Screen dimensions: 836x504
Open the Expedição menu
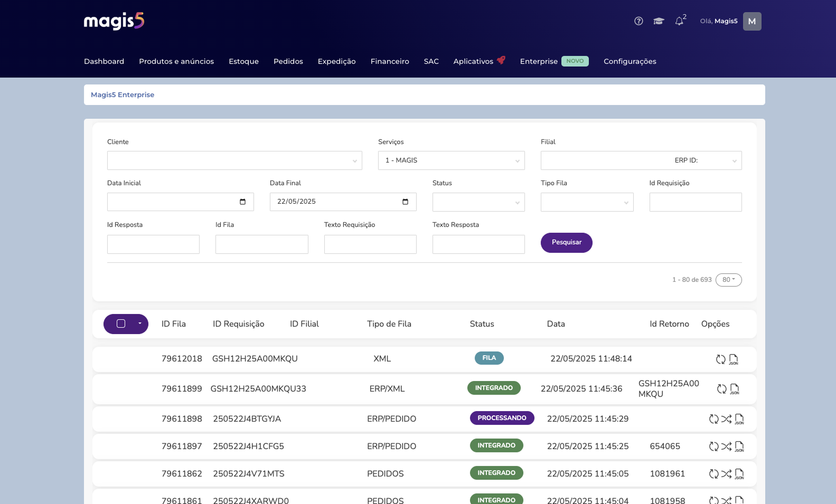tap(337, 61)
